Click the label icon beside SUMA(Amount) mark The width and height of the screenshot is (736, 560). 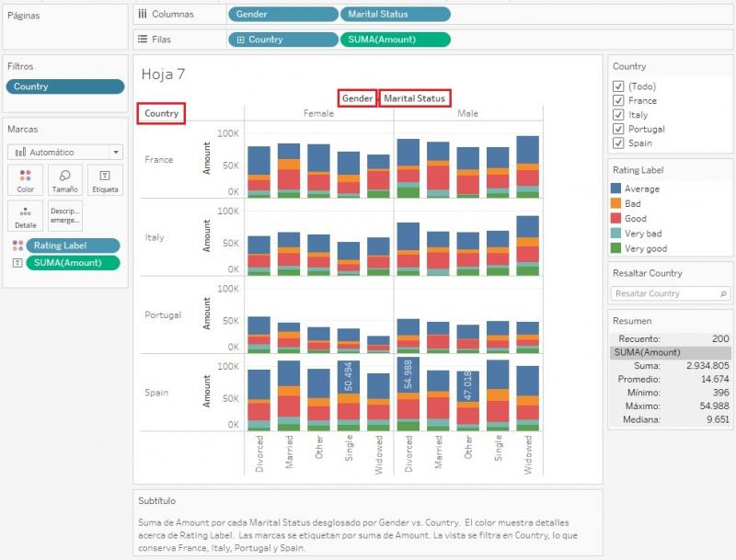17,263
